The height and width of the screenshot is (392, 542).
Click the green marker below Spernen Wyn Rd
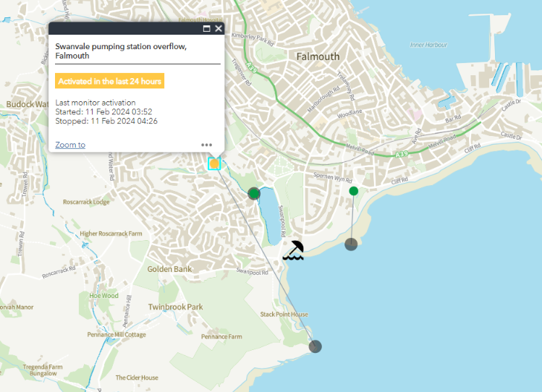click(354, 191)
